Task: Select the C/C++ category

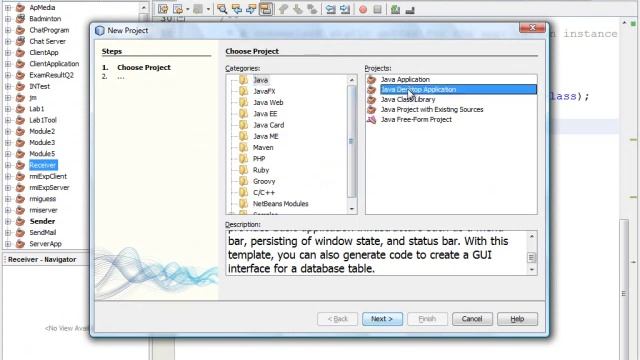Action: click(x=264, y=192)
